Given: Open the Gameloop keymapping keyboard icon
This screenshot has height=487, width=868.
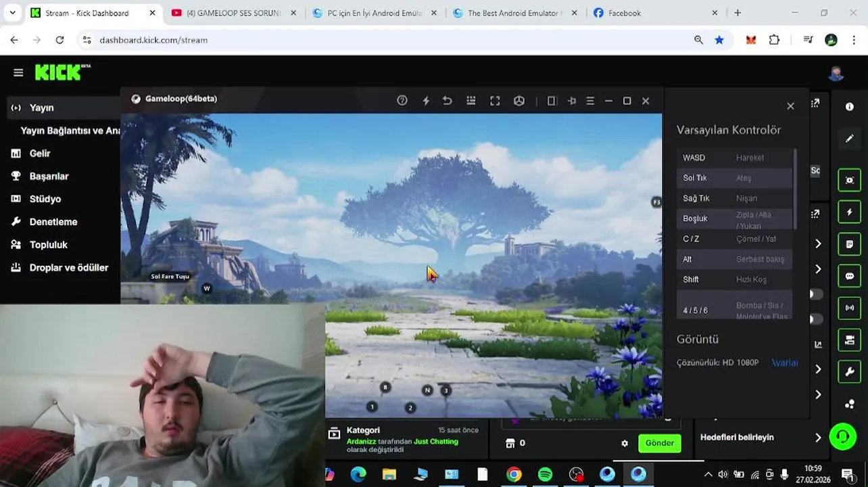Looking at the screenshot, I should point(471,101).
